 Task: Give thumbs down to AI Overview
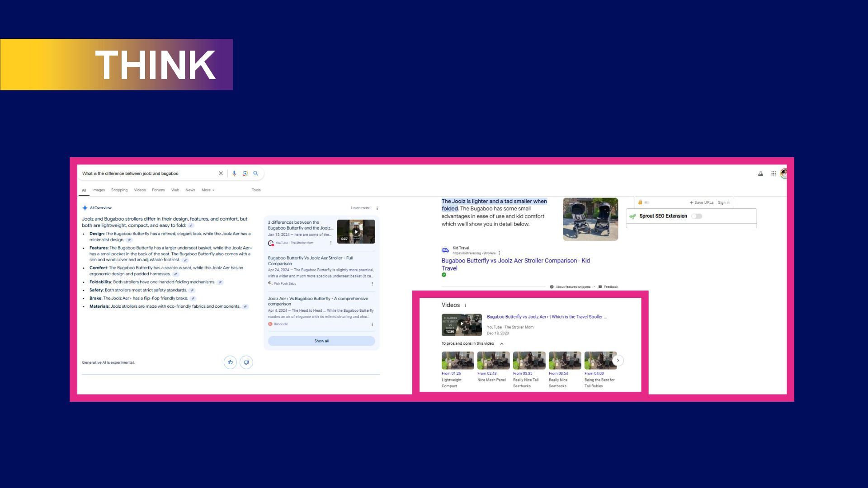(246, 362)
